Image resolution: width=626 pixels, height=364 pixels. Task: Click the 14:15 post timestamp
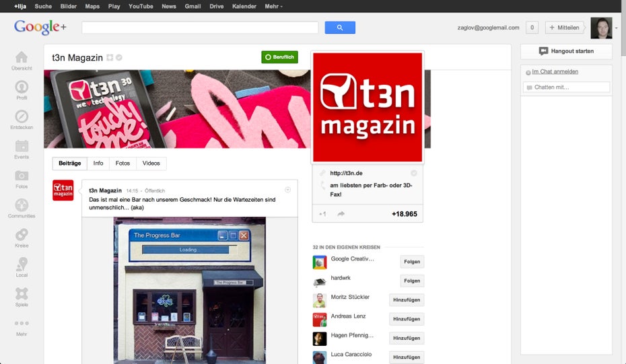(x=132, y=191)
